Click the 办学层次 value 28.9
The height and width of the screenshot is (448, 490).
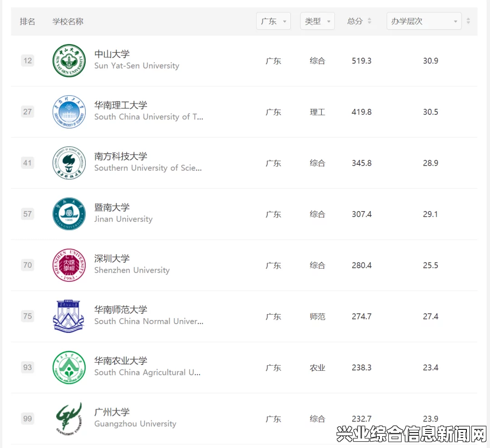tap(431, 163)
